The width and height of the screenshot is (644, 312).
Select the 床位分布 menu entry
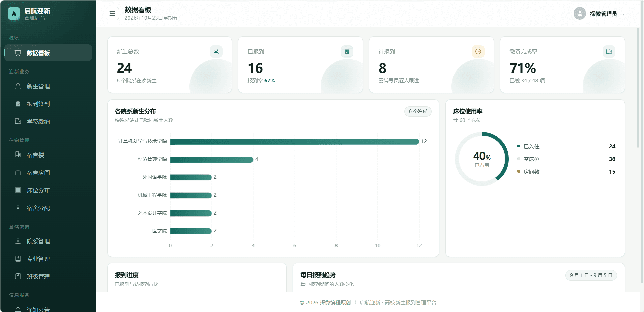(x=48, y=190)
